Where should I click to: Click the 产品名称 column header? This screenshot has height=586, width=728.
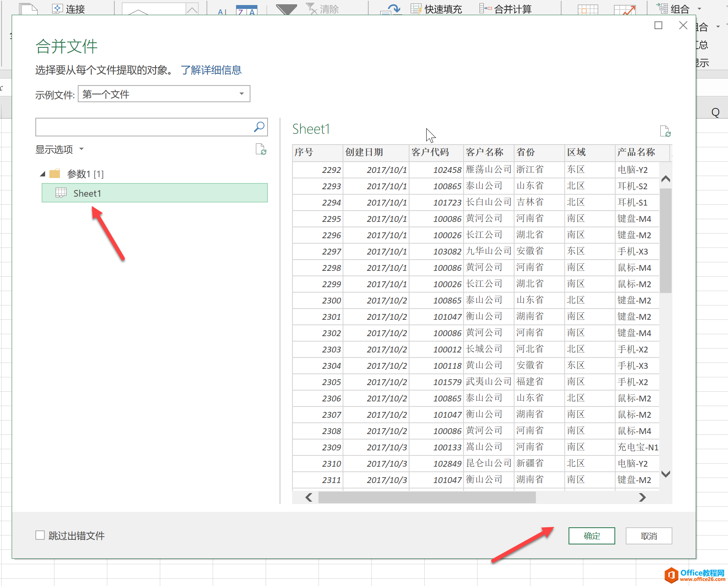642,153
